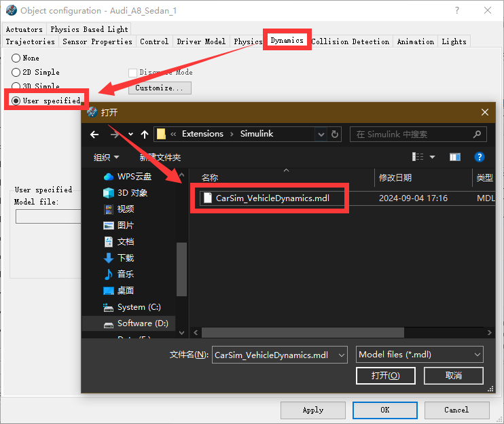Select the Dynamics tab

click(x=287, y=40)
